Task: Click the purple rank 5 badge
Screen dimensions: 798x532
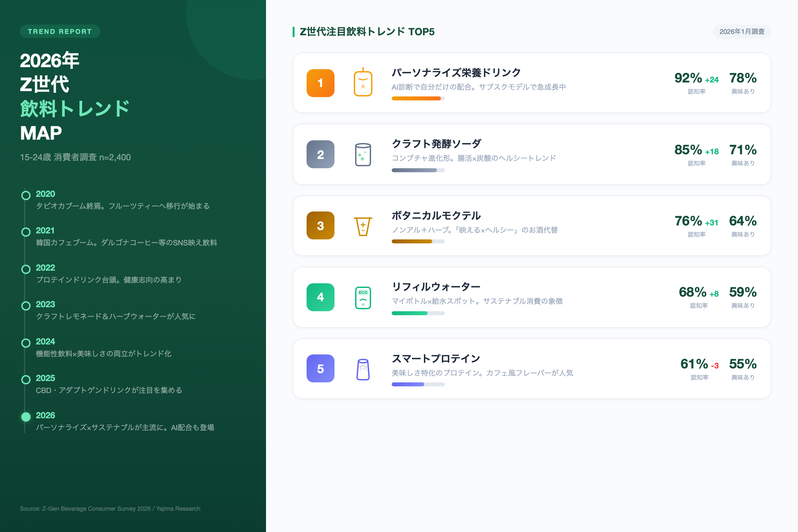Action: 320,368
